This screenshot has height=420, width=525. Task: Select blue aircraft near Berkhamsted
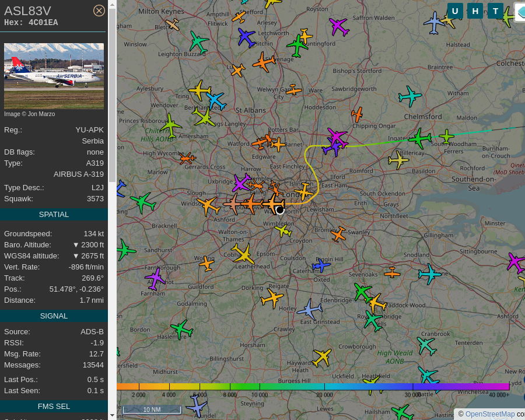point(216,100)
